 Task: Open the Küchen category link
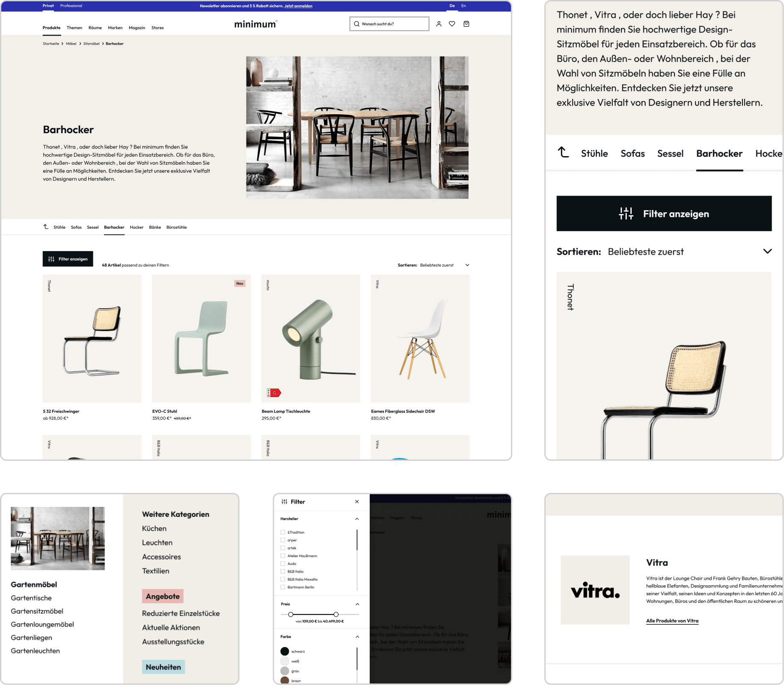(x=154, y=528)
